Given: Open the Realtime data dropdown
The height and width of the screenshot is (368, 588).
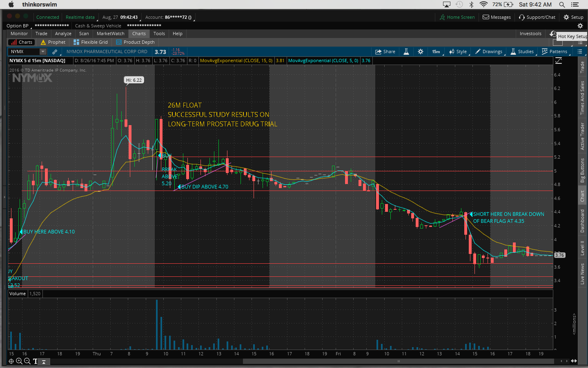Looking at the screenshot, I should pos(81,17).
